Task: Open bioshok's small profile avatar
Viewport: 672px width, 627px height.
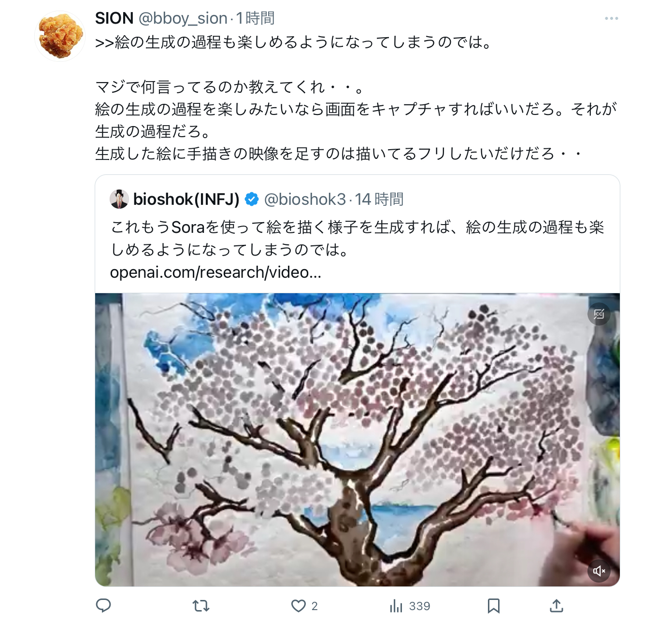Action: (119, 199)
